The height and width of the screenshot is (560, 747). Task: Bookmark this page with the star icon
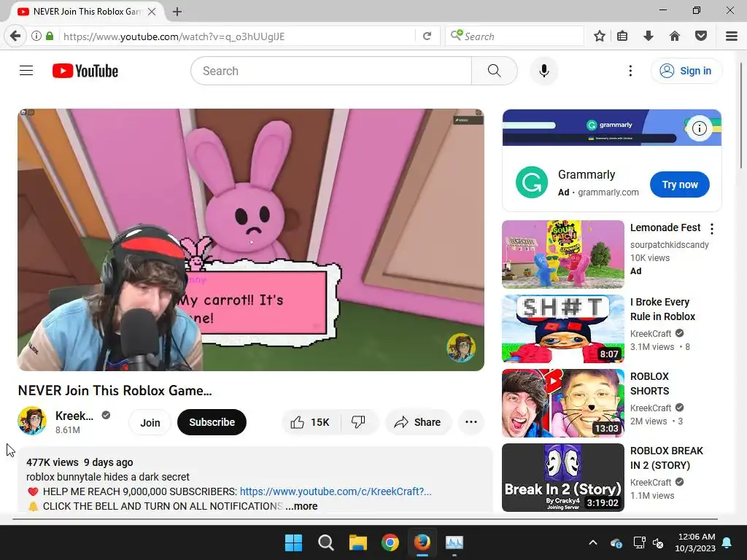click(x=600, y=36)
